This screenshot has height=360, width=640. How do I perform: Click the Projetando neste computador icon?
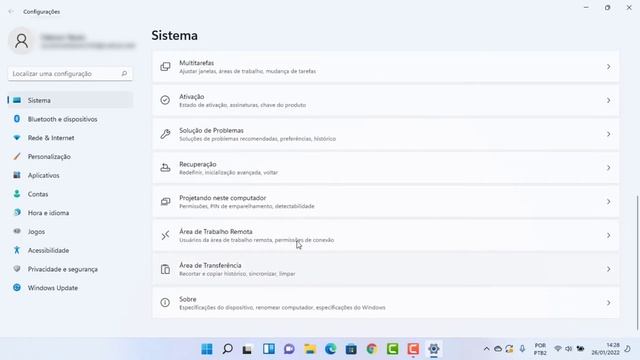click(165, 202)
